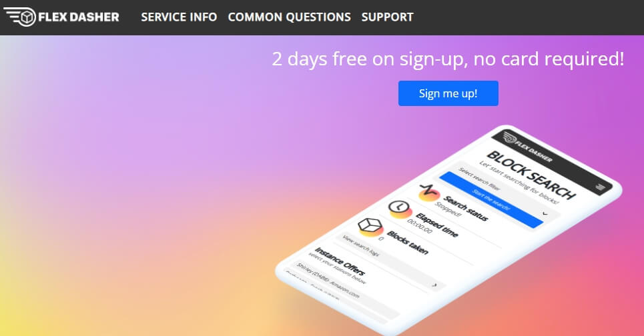This screenshot has width=644, height=336.
Task: Open the Support navigation link
Action: tap(387, 17)
